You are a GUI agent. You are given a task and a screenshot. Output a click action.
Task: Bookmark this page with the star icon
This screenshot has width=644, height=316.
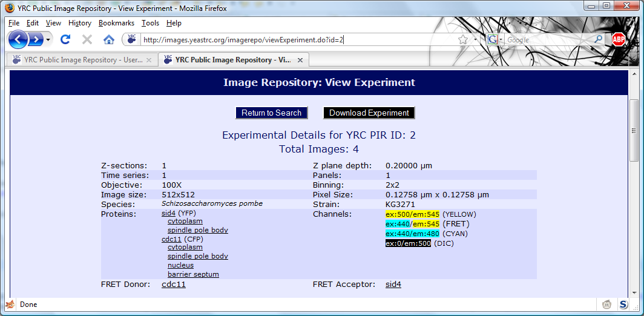[463, 40]
